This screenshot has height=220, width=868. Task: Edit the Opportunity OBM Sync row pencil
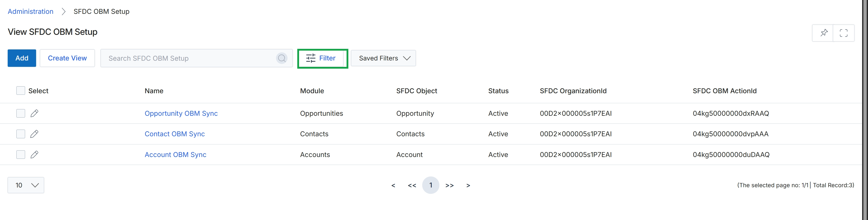click(34, 113)
